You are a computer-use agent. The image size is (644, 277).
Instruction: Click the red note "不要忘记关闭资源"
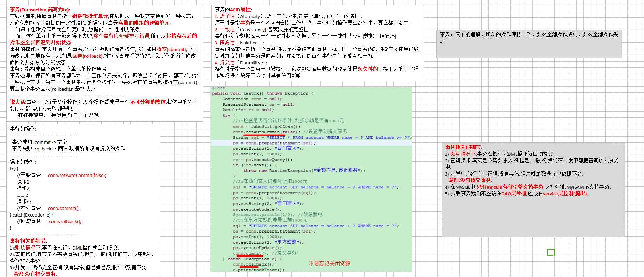coord(329,264)
